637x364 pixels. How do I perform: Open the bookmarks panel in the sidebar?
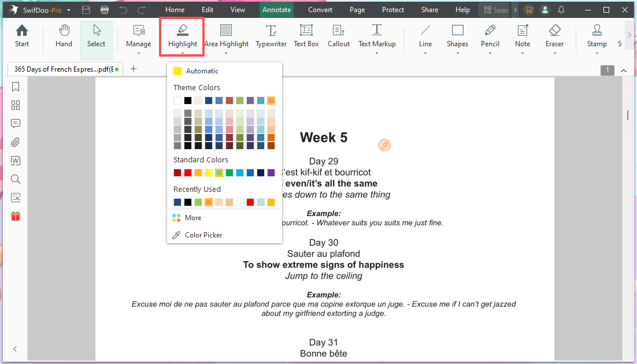pyautogui.click(x=15, y=86)
